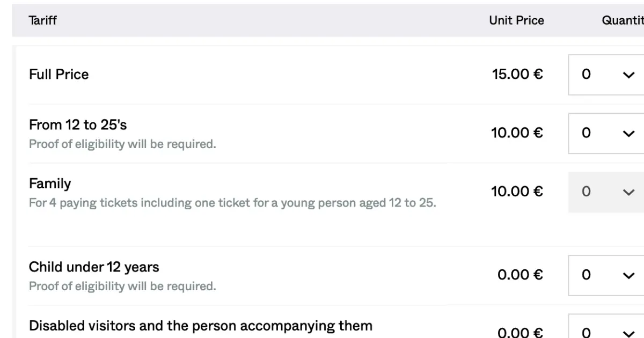The width and height of the screenshot is (644, 338).
Task: Click the Unit Price column header
Action: [516, 20]
